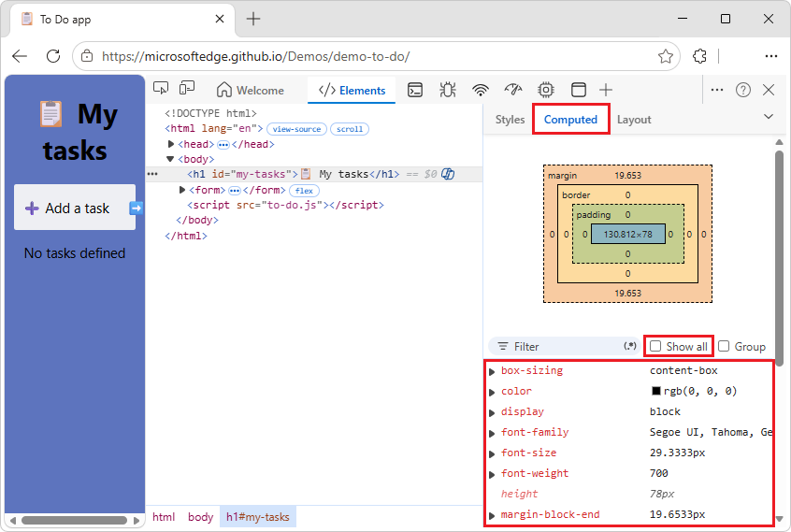This screenshot has height=532, width=791.
Task: Add page to favorites star
Action: pos(666,56)
